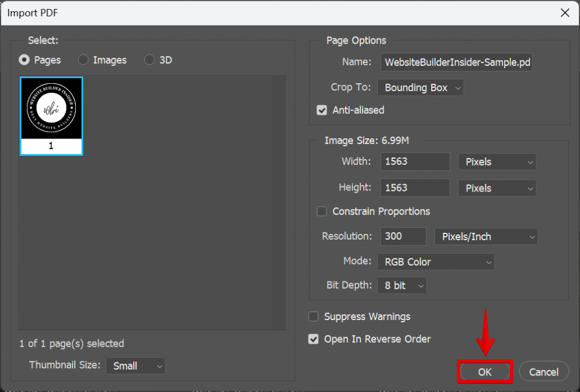Cancel the PDF import
580x392 pixels.
click(x=543, y=372)
